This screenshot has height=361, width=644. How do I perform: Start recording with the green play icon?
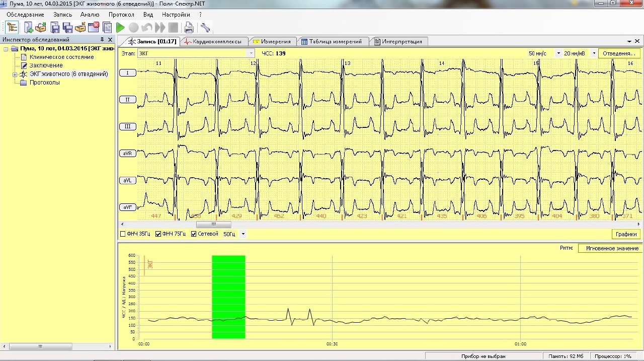(120, 28)
